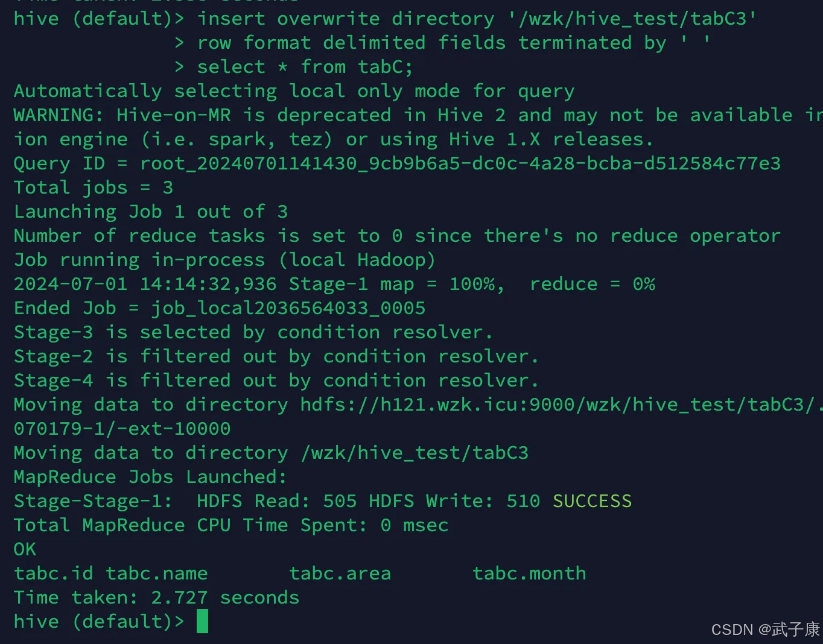Click the Time taken: 2.727 seconds line
This screenshot has width=823, height=644.
point(156,598)
